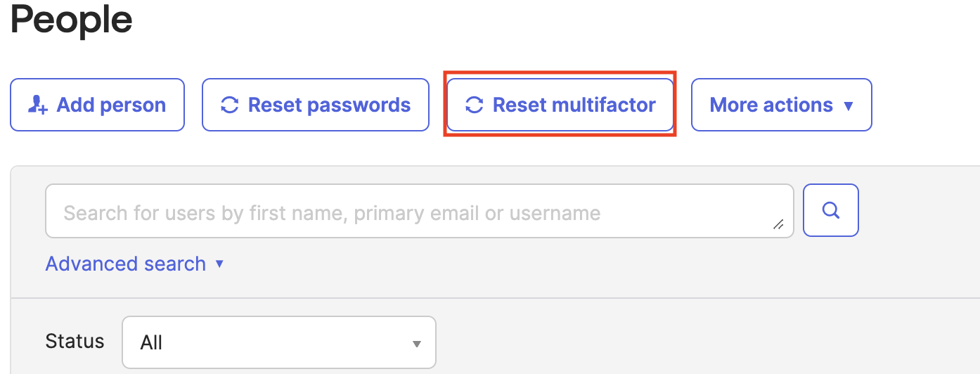Select the "All" value in Status dropdown
The image size is (980, 374).
(151, 342)
